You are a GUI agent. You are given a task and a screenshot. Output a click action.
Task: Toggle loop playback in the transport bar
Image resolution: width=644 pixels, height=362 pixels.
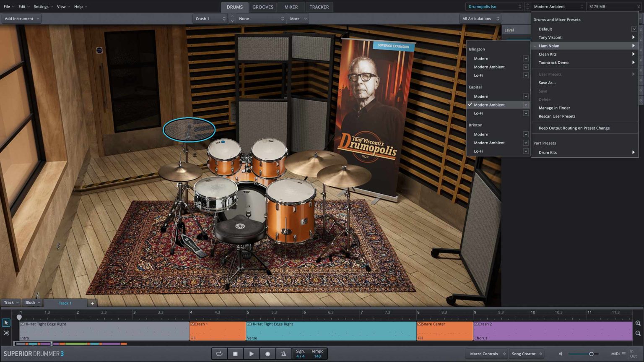219,354
